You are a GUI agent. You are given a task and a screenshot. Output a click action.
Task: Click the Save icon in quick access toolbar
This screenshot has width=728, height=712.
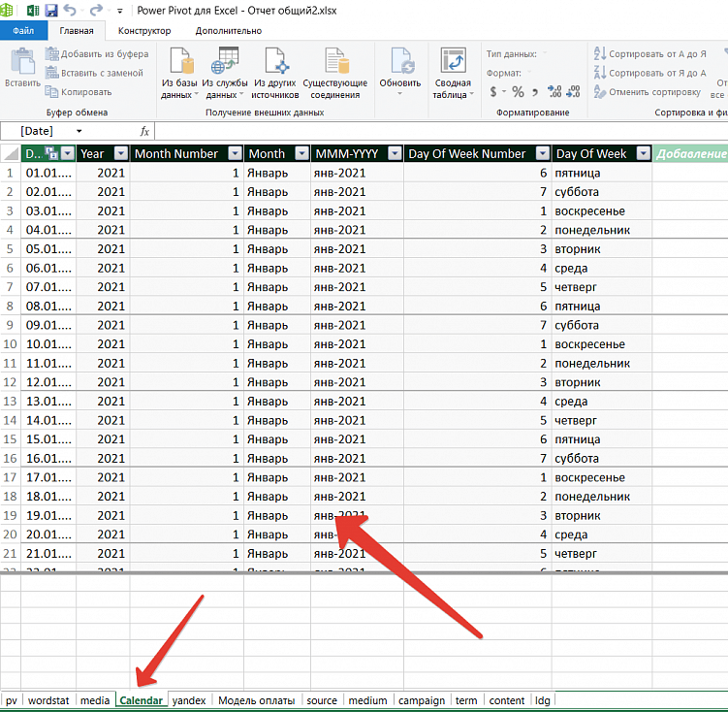pos(51,11)
